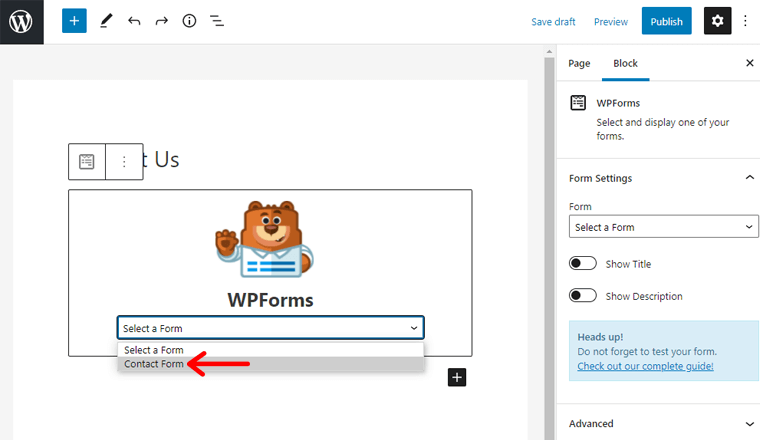The image size is (760, 440).
Task: Open the top-bar three-dot Options menu
Action: 745,21
